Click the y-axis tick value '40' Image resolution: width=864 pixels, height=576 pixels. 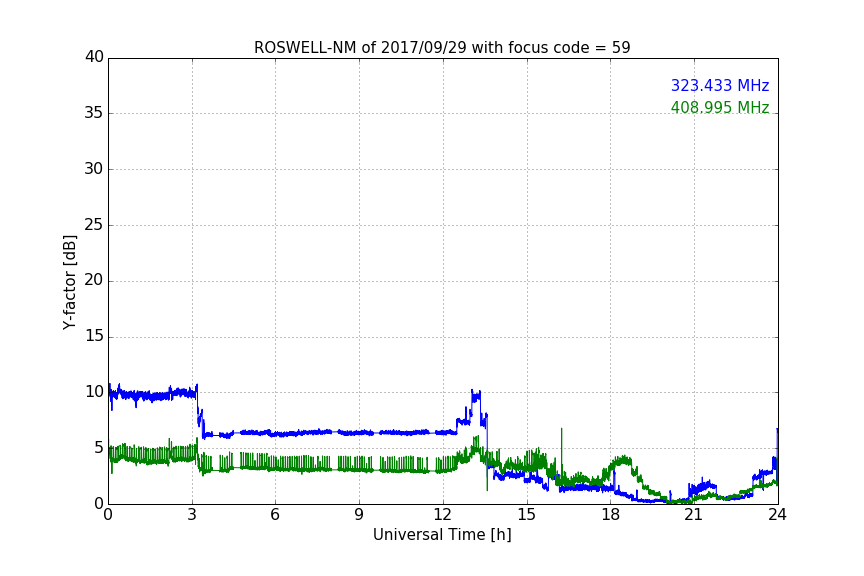94,57
